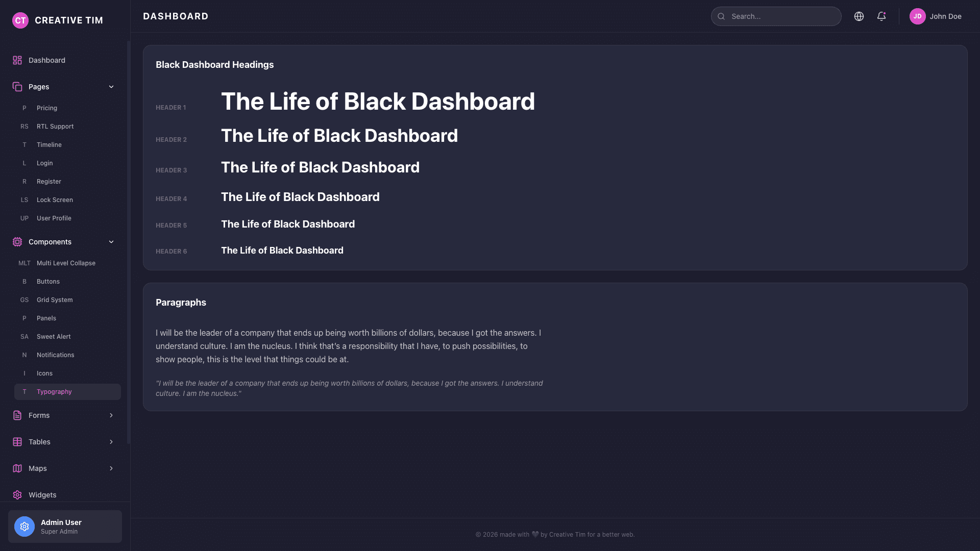Select the Components cube icon

click(17, 242)
